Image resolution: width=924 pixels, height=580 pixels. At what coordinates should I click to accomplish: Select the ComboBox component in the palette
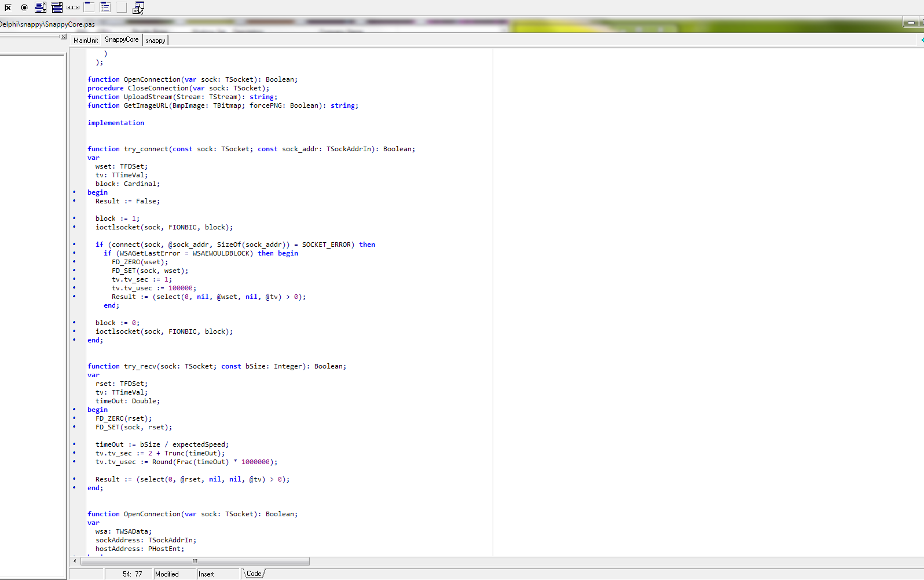coord(57,8)
